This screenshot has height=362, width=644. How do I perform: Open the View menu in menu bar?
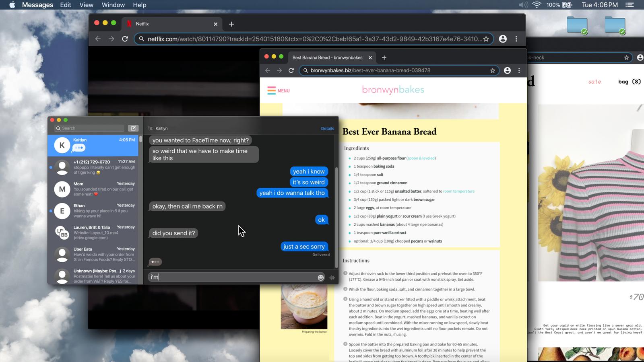(86, 5)
